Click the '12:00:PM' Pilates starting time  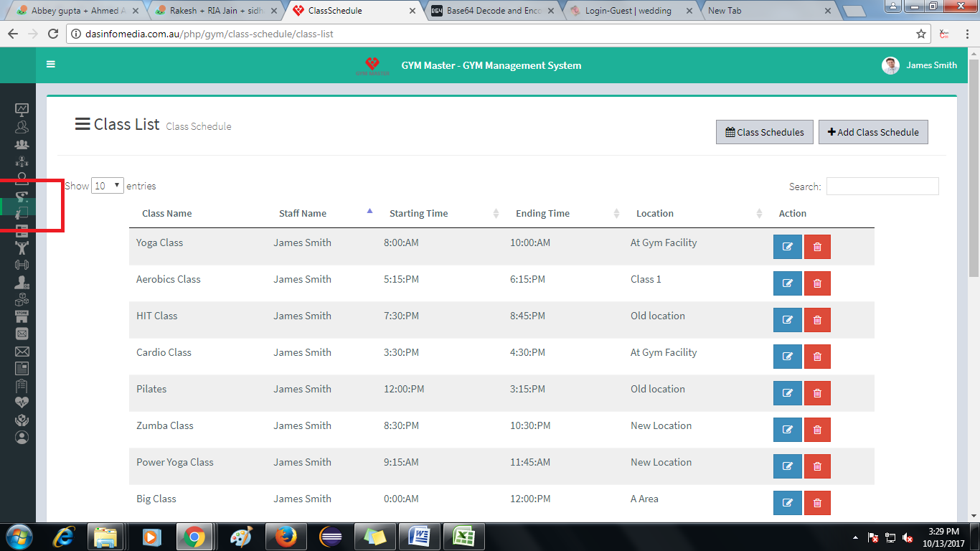(x=404, y=389)
